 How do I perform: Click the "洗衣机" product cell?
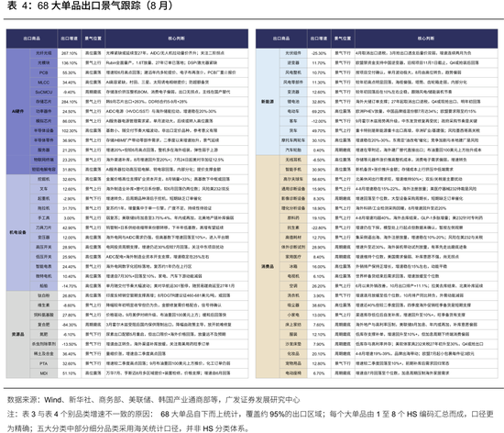pos(293,295)
